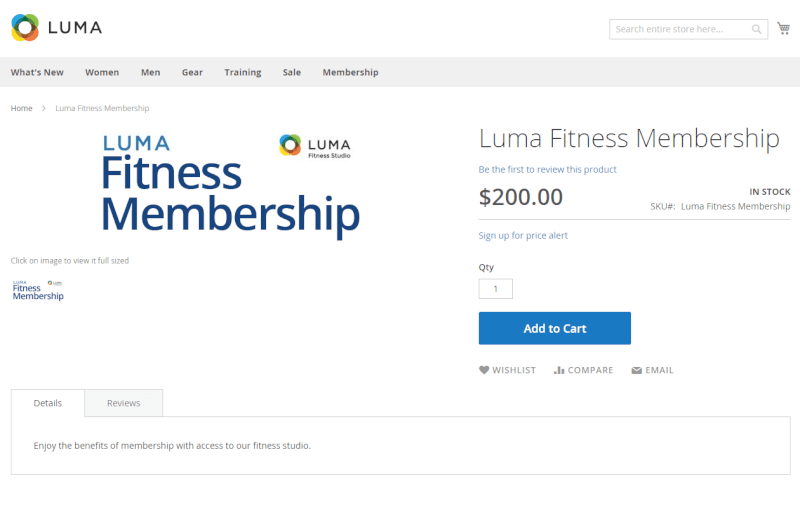This screenshot has height=506, width=800.
Task: Click the Luma logo in header
Action: coord(57,28)
